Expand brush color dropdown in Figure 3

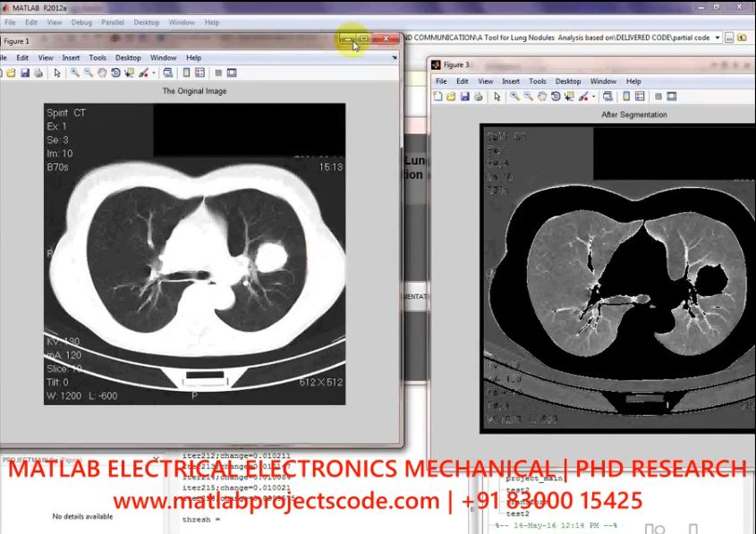(x=593, y=97)
